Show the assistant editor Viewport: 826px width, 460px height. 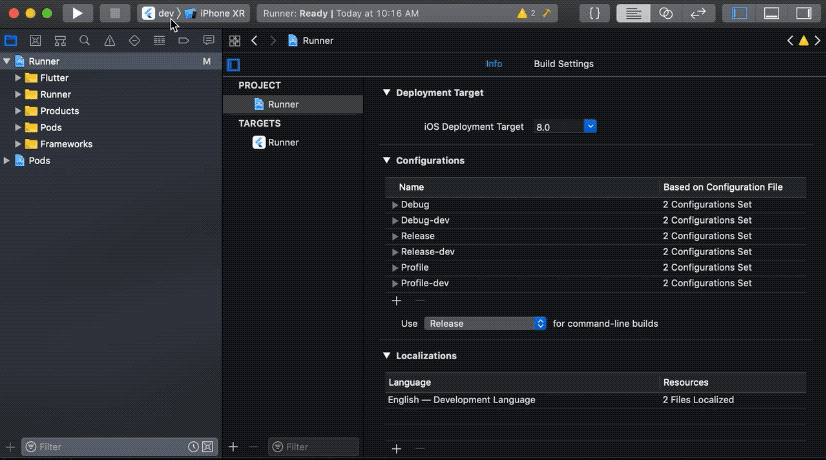[666, 13]
